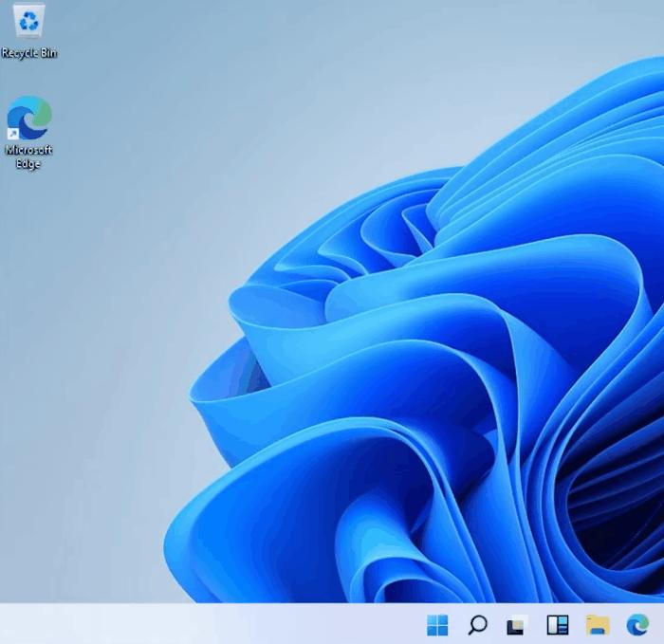Open the Widgets panel from the taskbar
This screenshot has width=664, height=644.
pyautogui.click(x=557, y=624)
